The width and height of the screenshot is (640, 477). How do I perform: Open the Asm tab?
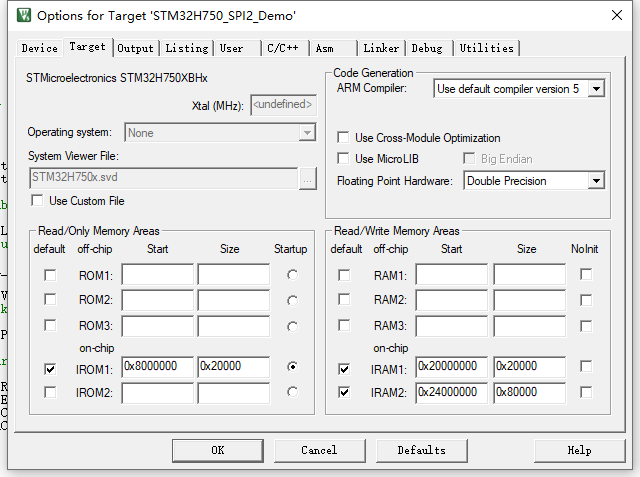click(x=333, y=48)
